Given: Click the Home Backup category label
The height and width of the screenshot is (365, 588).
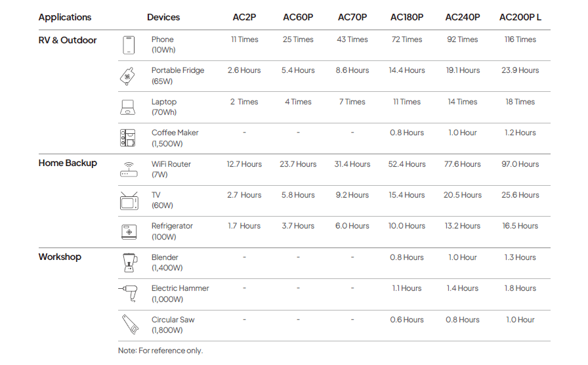Looking at the screenshot, I should click(x=68, y=163).
